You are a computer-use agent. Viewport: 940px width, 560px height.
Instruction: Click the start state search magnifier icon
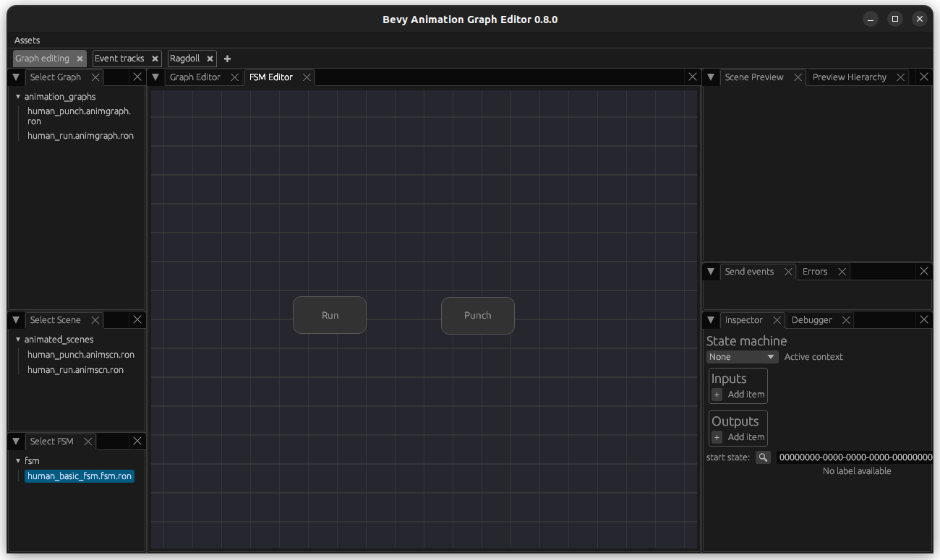point(763,457)
